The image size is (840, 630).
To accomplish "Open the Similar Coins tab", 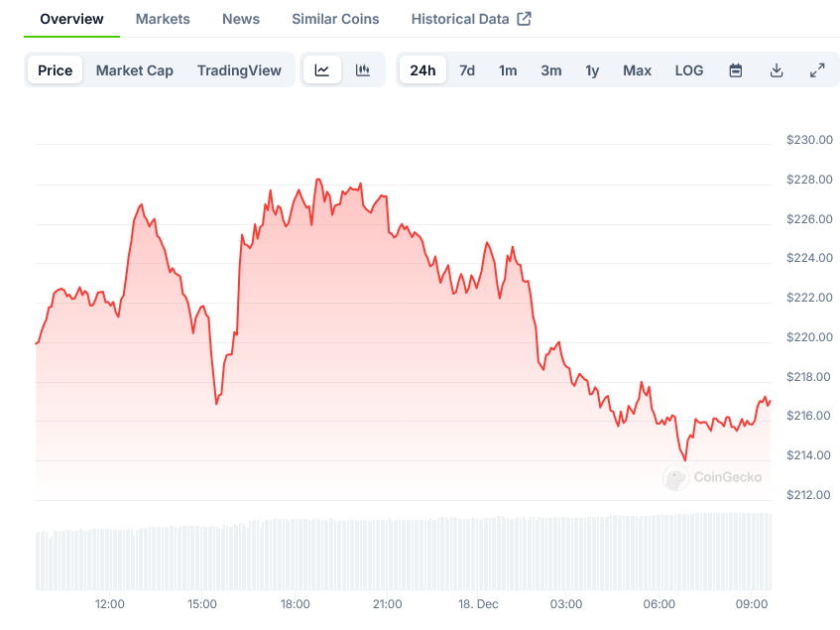I will [x=335, y=19].
